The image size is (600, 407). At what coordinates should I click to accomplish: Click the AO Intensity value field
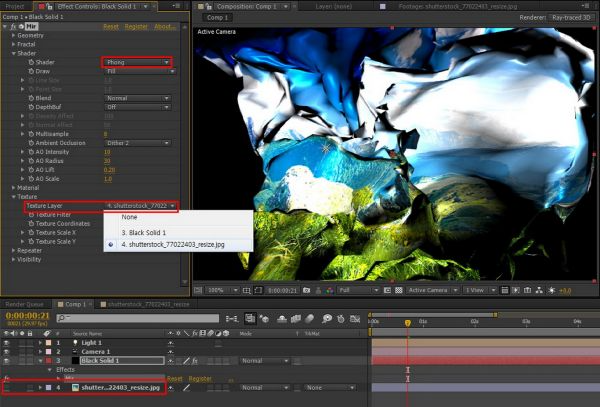point(107,152)
